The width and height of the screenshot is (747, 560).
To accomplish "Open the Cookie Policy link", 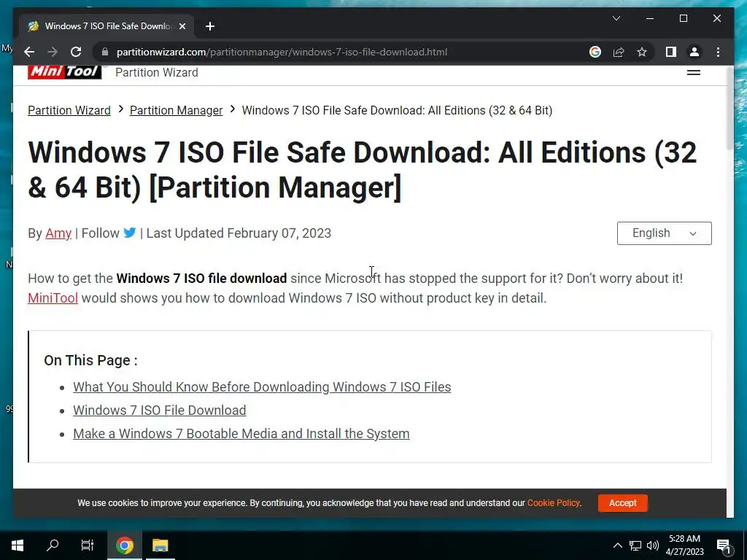I will 553,503.
